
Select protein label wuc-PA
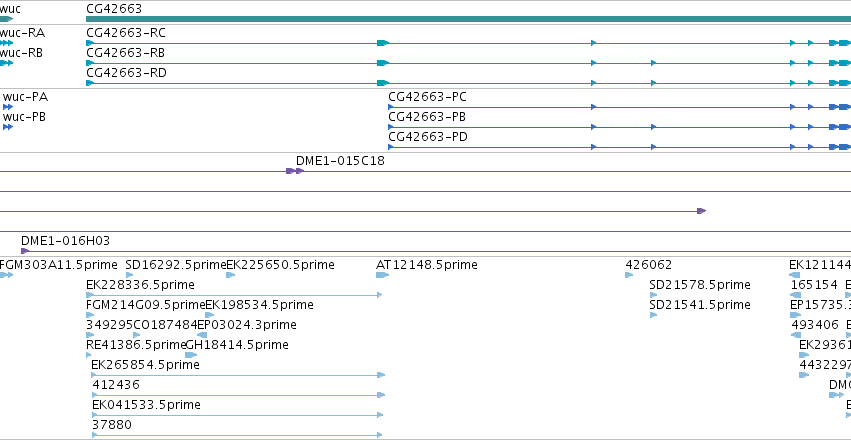tap(25, 97)
